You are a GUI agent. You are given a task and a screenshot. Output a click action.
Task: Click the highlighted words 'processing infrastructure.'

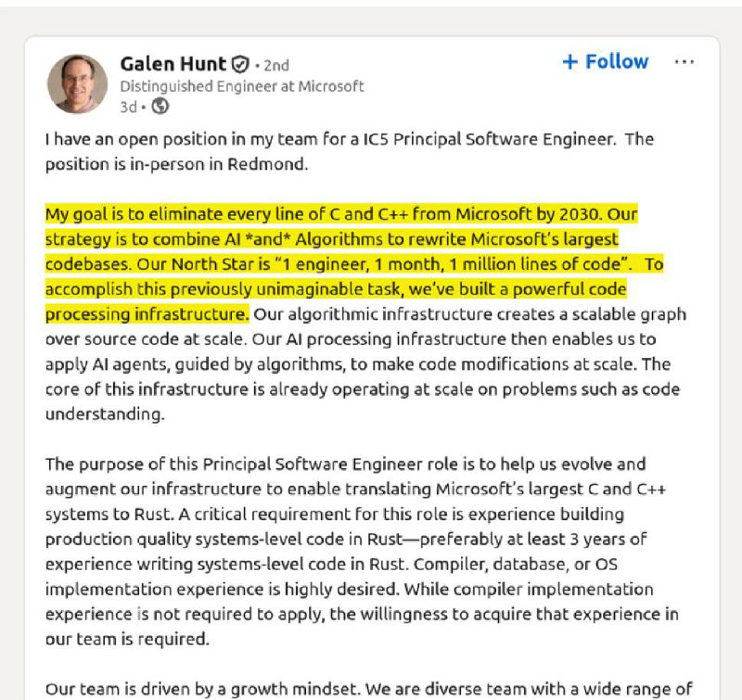point(147,314)
